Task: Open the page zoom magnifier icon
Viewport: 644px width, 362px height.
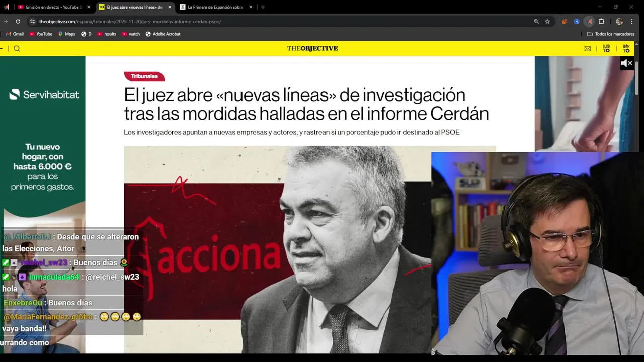Action: (536, 22)
